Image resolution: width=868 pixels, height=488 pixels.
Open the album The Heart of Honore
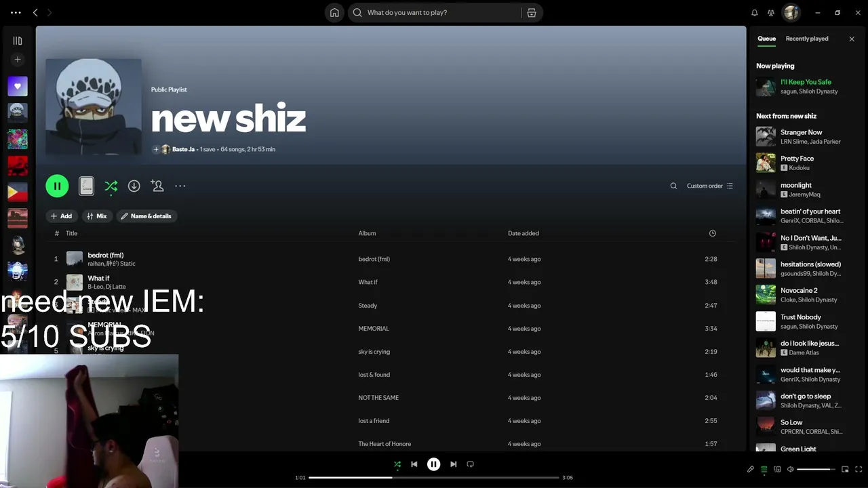(x=384, y=444)
